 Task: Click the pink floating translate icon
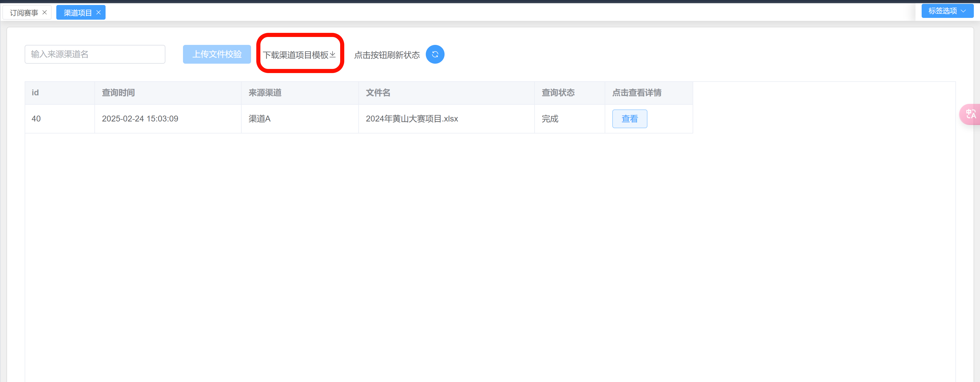(x=971, y=114)
